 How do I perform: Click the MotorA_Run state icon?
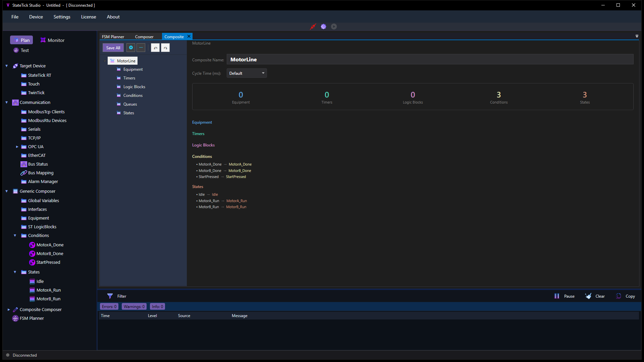(x=32, y=290)
